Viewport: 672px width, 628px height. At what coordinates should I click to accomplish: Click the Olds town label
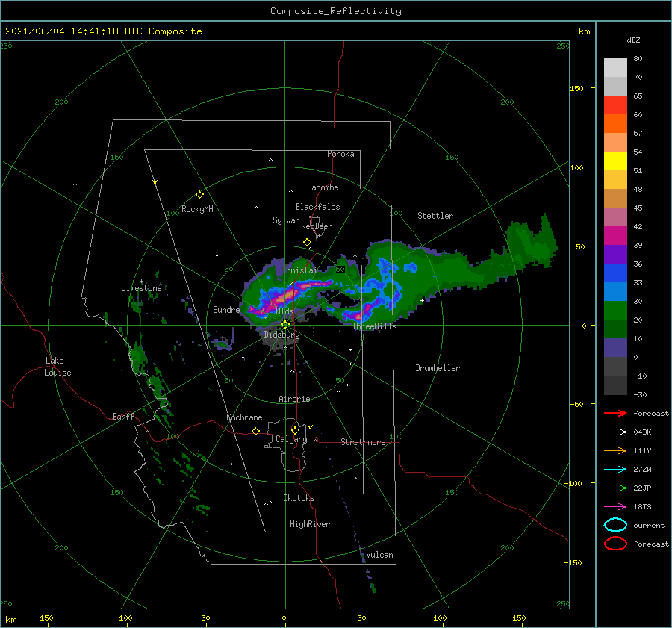(x=284, y=311)
